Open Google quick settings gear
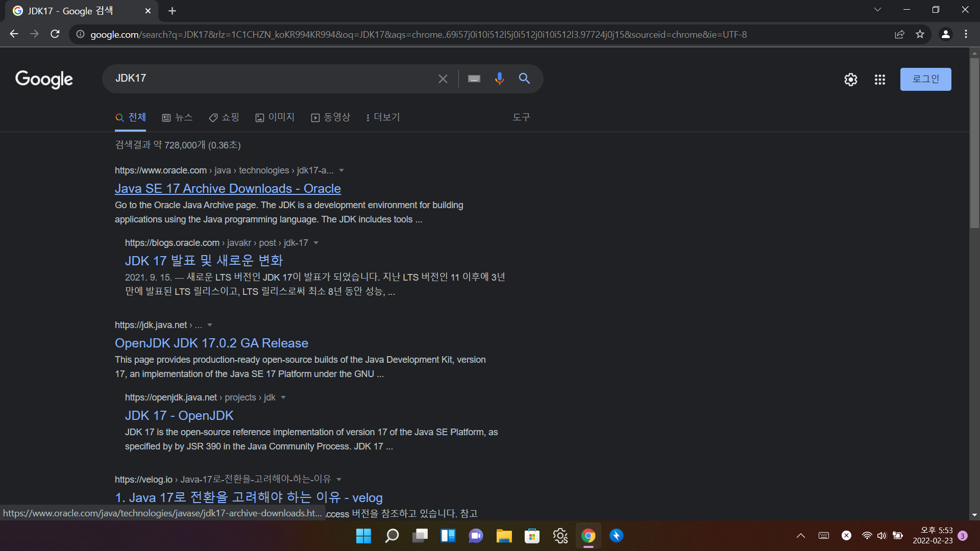Screen dimensions: 980x551 click(x=850, y=80)
